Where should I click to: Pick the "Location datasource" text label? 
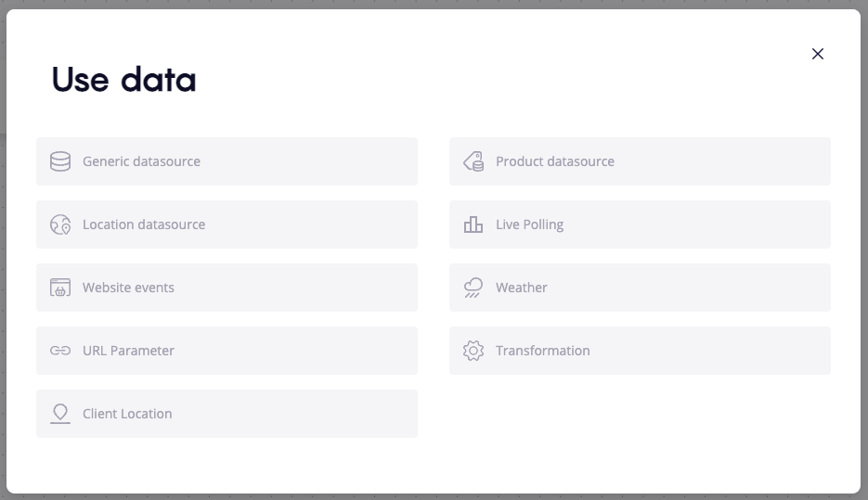pyautogui.click(x=144, y=224)
